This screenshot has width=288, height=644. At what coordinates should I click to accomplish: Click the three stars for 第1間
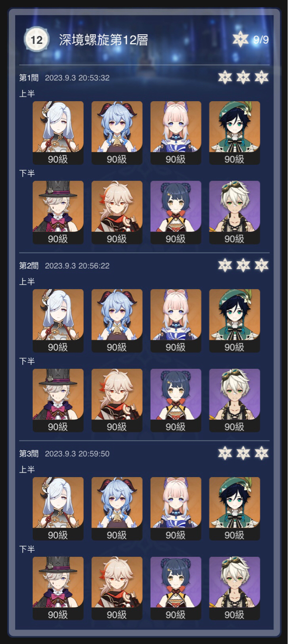(243, 77)
